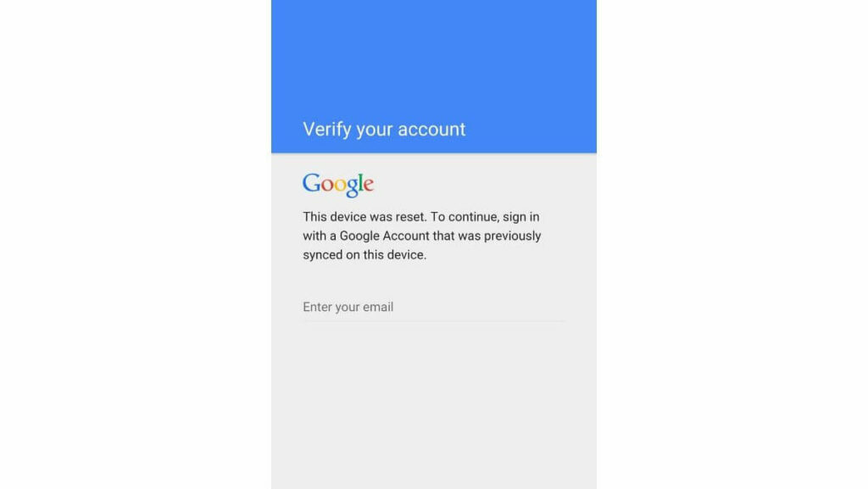Viewport: 868px width, 489px height.
Task: Click the lowercase blue g in Google logo
Action: pos(352,188)
